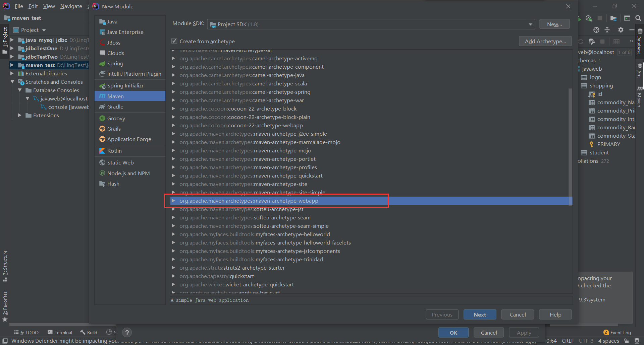Viewport: 644px width, 345px height.
Task: Select maven-archetype-site archetype row
Action: point(370,184)
